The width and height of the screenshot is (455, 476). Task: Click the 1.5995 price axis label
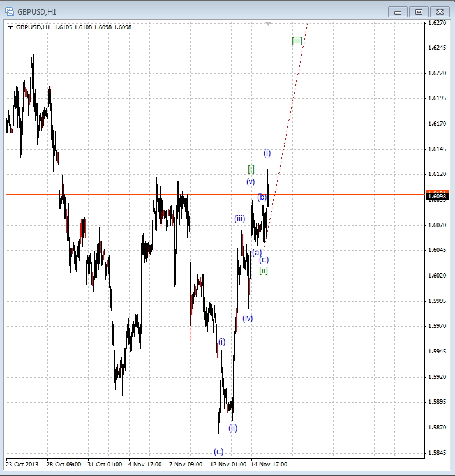[x=437, y=301]
